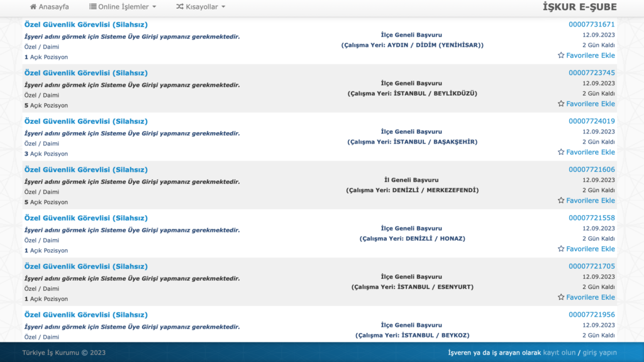Click the Anasayfa home icon
This screenshot has height=362, width=644.
coord(33,7)
